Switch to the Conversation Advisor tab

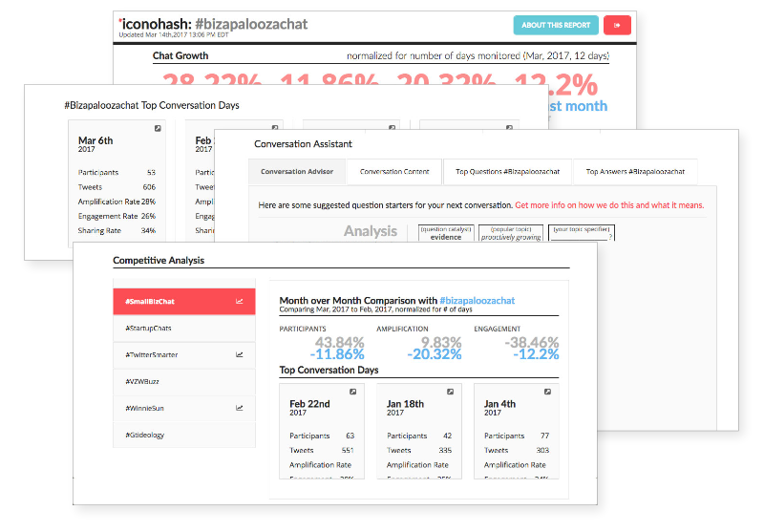coord(296,172)
